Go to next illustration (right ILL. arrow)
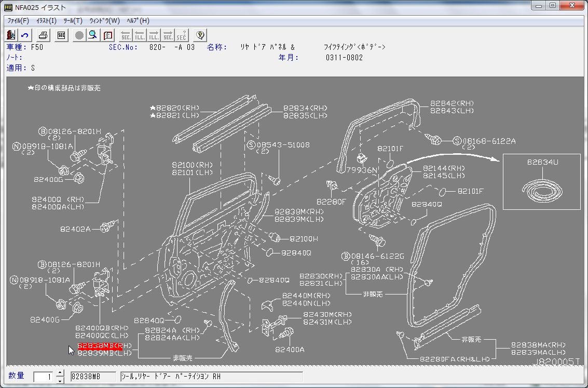Image resolution: width=588 pixels, height=388 pixels. pos(154,35)
